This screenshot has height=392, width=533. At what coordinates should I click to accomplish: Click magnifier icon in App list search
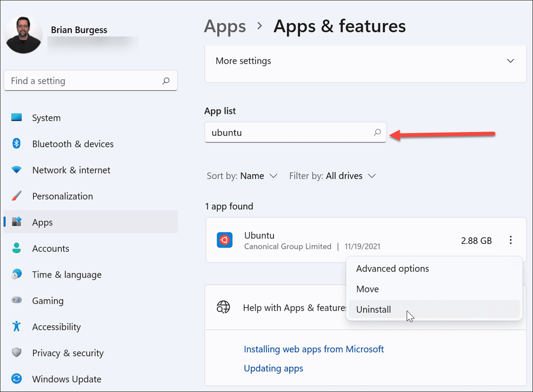(377, 132)
